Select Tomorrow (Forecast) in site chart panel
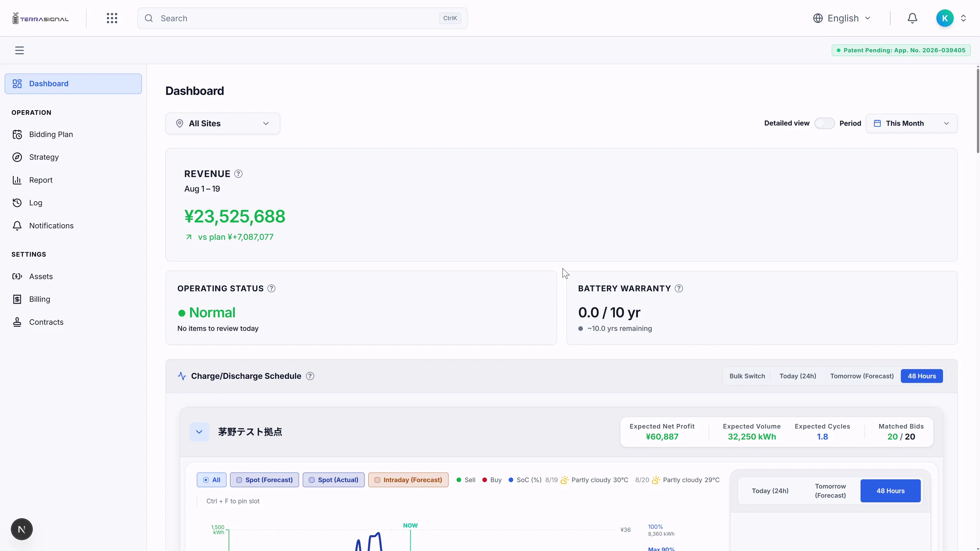 pos(830,491)
